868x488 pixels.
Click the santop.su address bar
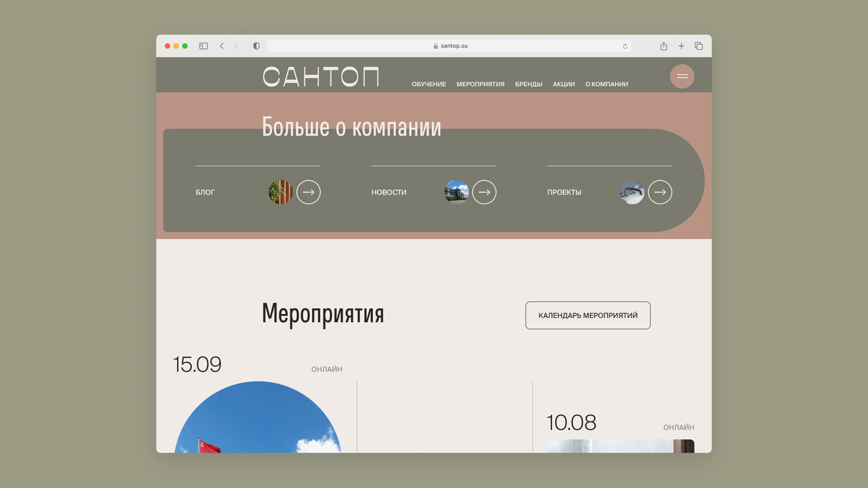coord(449,46)
